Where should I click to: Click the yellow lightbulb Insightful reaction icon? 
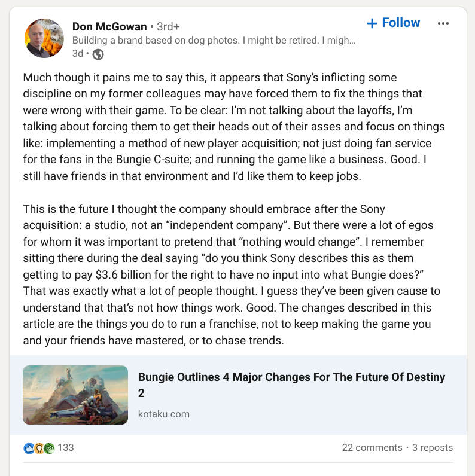[38, 447]
